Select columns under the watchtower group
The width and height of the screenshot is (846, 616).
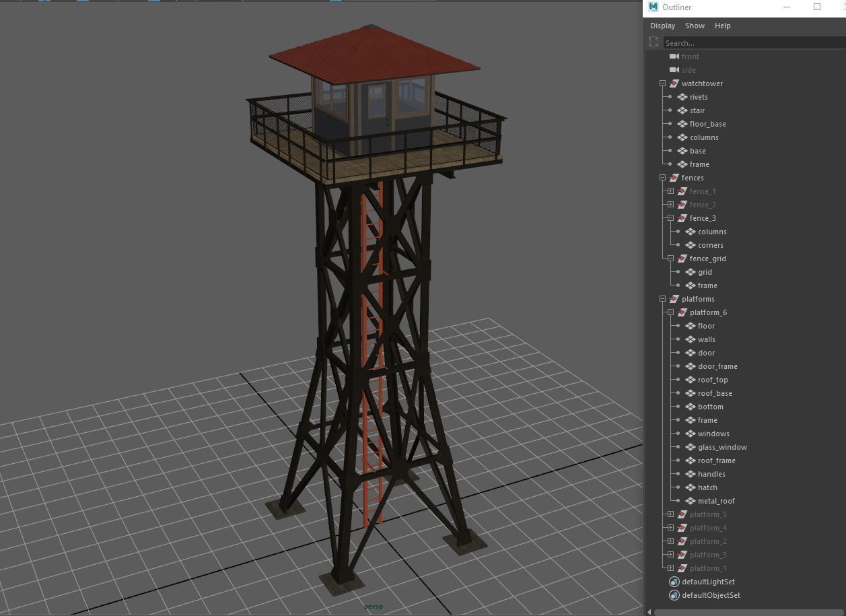(x=704, y=137)
